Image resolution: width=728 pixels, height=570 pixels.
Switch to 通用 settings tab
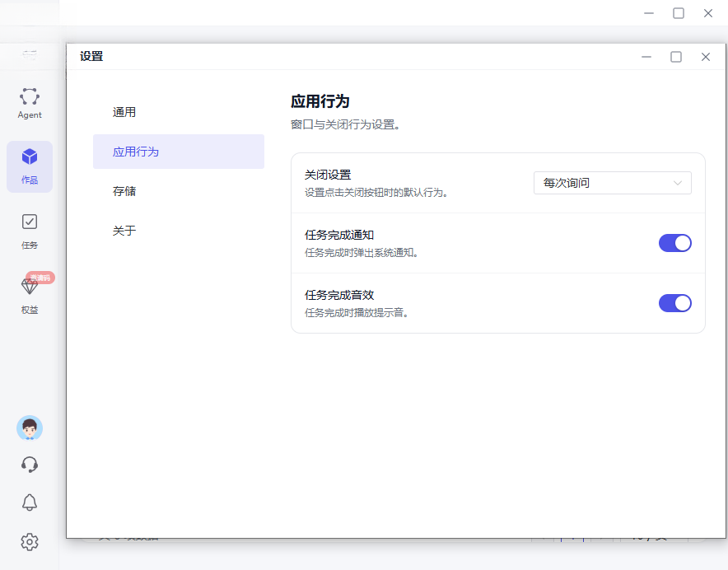pyautogui.click(x=179, y=112)
